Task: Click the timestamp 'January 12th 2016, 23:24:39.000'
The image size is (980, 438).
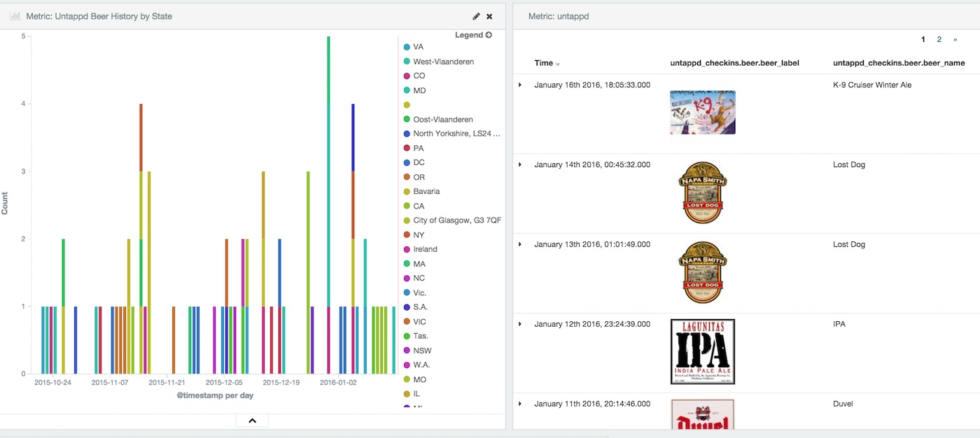Action: pos(592,324)
